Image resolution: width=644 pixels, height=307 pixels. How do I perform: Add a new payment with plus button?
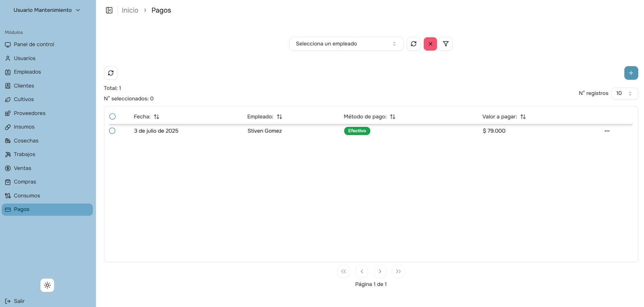pos(631,73)
